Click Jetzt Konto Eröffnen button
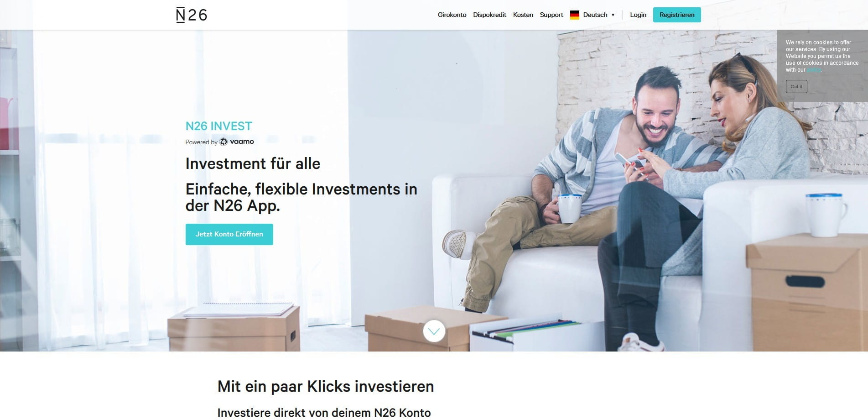Screen dimensions: 868x420 click(229, 234)
